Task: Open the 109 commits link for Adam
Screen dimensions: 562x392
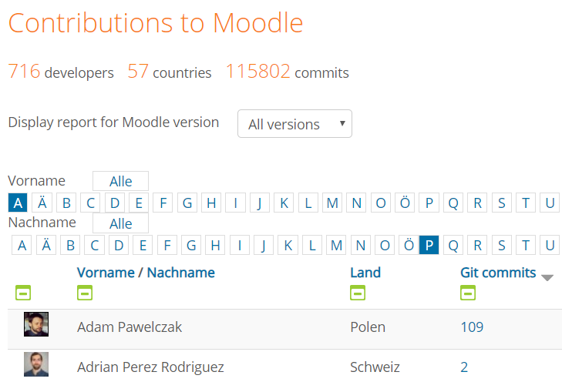Action: pos(472,327)
